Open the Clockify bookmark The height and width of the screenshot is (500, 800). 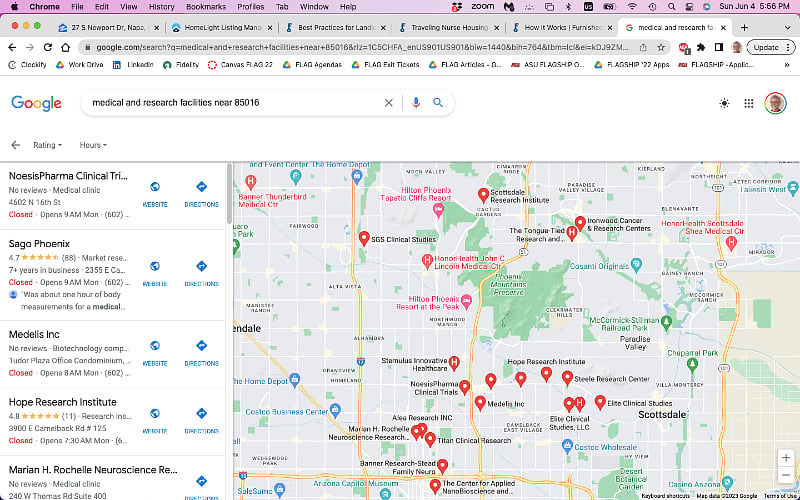point(28,65)
